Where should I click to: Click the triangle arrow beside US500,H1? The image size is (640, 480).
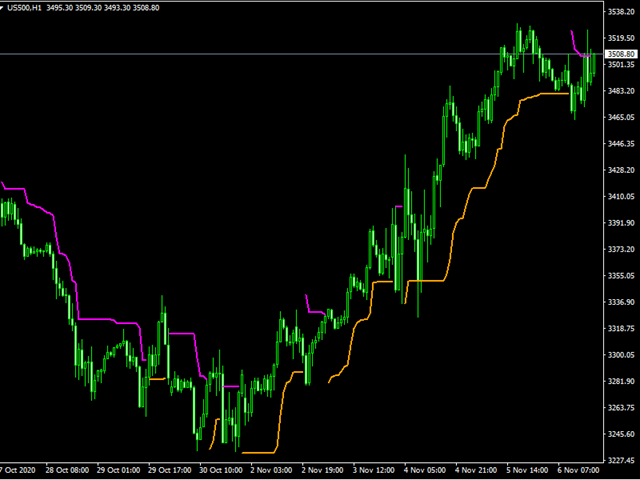pos(5,8)
